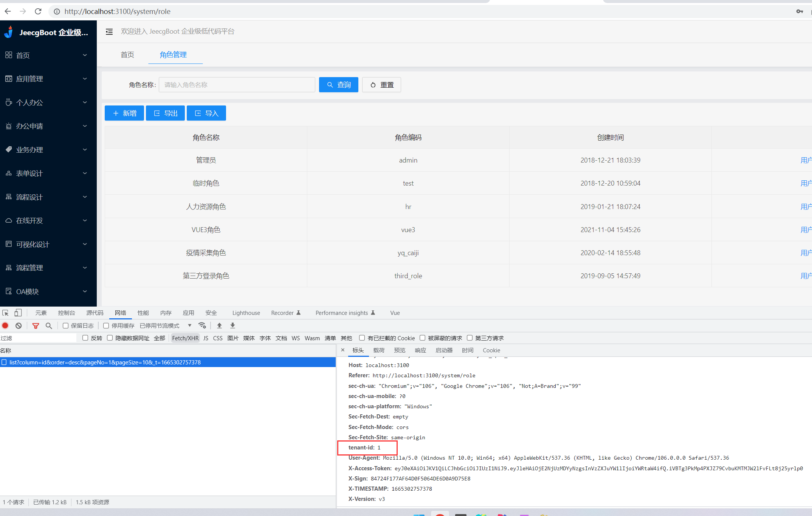Click the DevTools record network log button
This screenshot has height=516, width=812.
5,325
